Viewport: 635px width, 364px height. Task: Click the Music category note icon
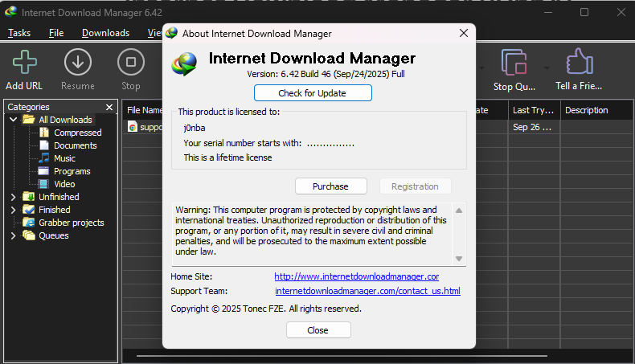tap(44, 158)
